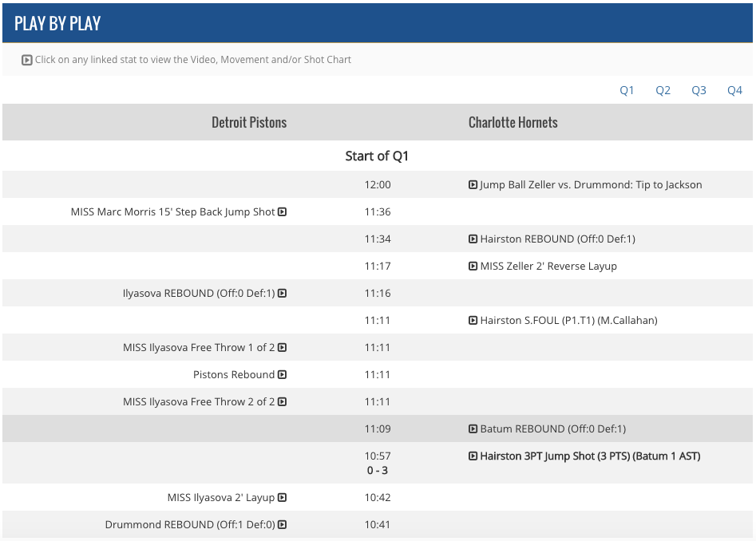Jump to Q2 plays

(x=663, y=90)
